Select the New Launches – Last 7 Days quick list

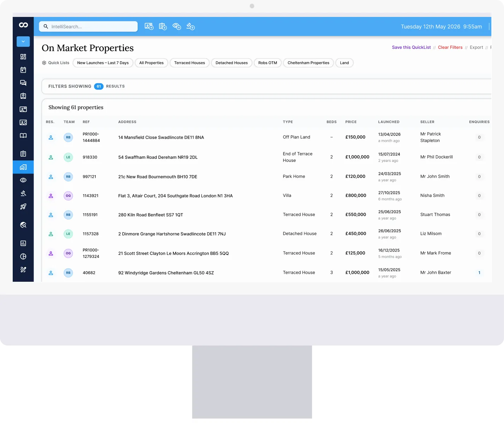tap(103, 63)
